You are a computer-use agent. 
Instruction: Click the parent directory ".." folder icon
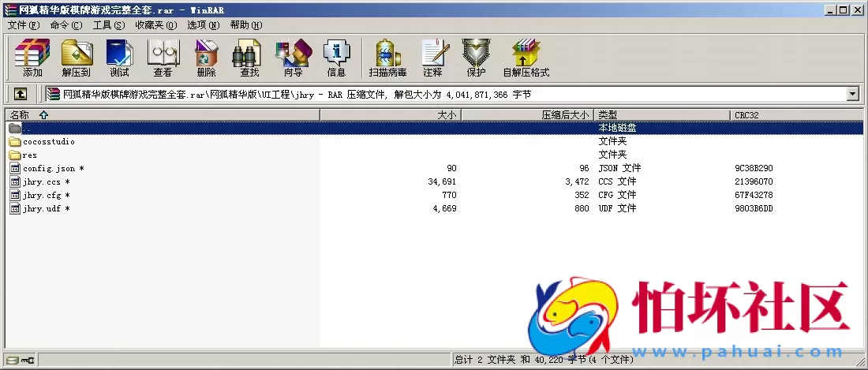pos(15,129)
